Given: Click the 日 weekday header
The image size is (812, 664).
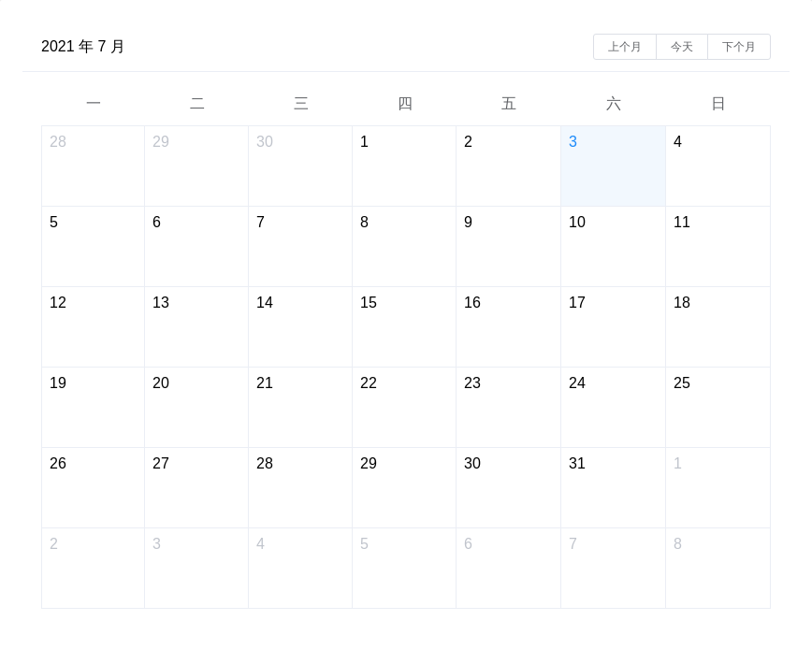Looking at the screenshot, I should pyautogui.click(x=718, y=104).
